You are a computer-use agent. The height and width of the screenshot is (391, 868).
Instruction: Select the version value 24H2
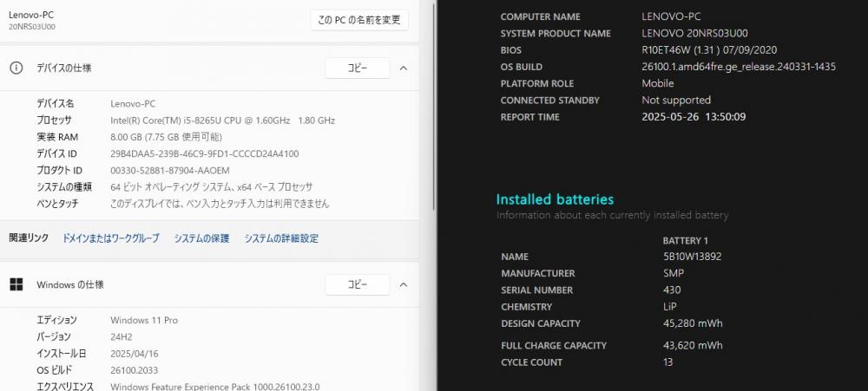(x=122, y=336)
